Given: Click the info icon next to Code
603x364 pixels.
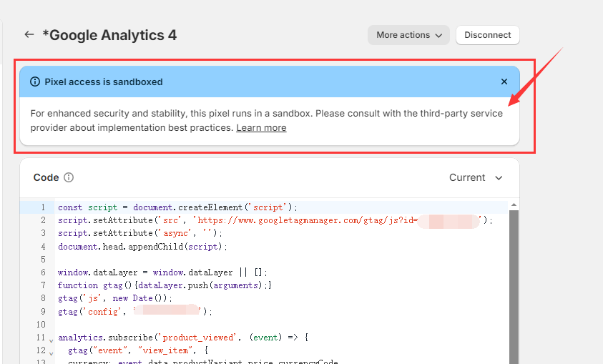Looking at the screenshot, I should (69, 178).
